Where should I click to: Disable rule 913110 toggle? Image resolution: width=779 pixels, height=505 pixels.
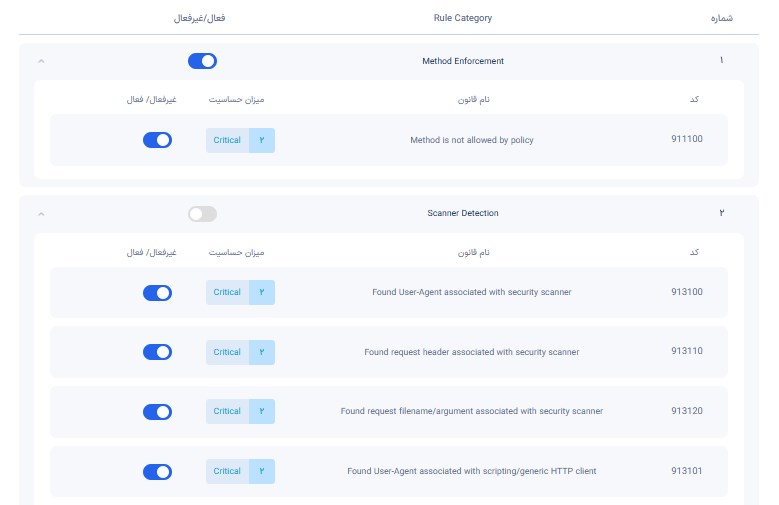[x=157, y=352]
